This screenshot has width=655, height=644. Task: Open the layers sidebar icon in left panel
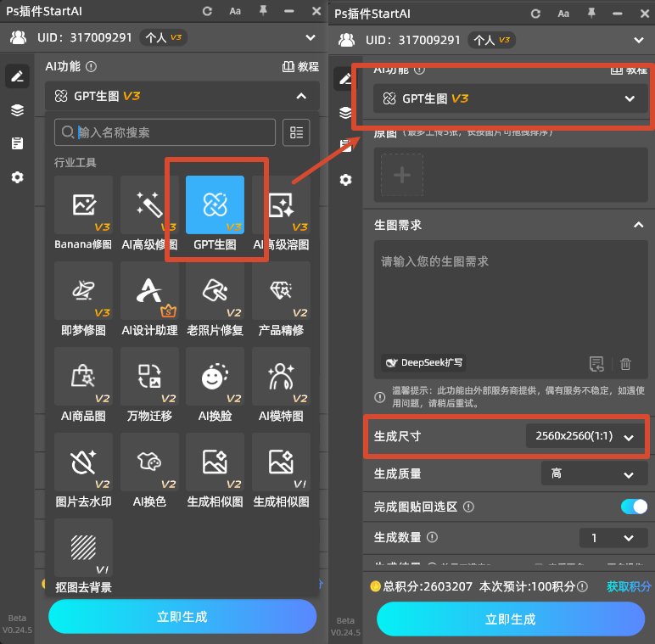click(17, 110)
